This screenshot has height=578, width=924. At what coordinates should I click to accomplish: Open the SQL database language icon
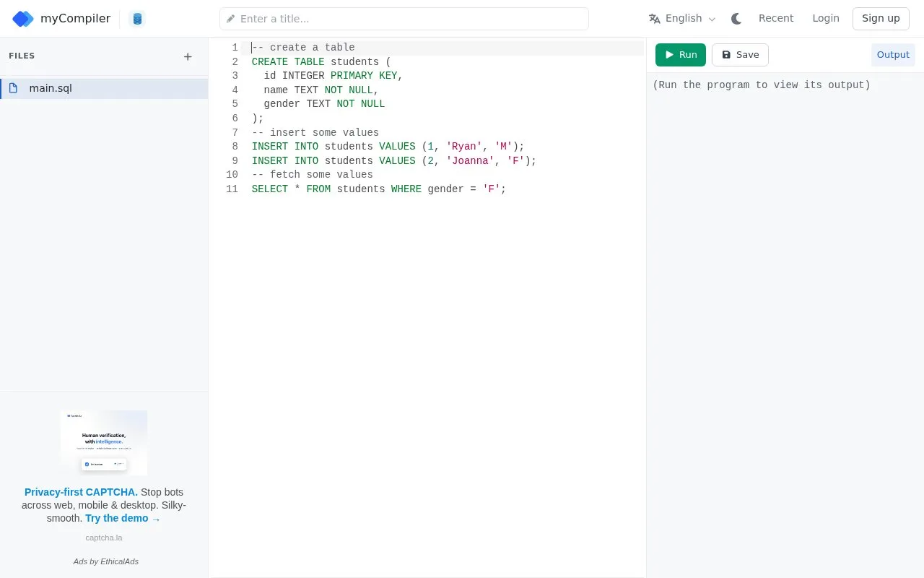pyautogui.click(x=137, y=19)
